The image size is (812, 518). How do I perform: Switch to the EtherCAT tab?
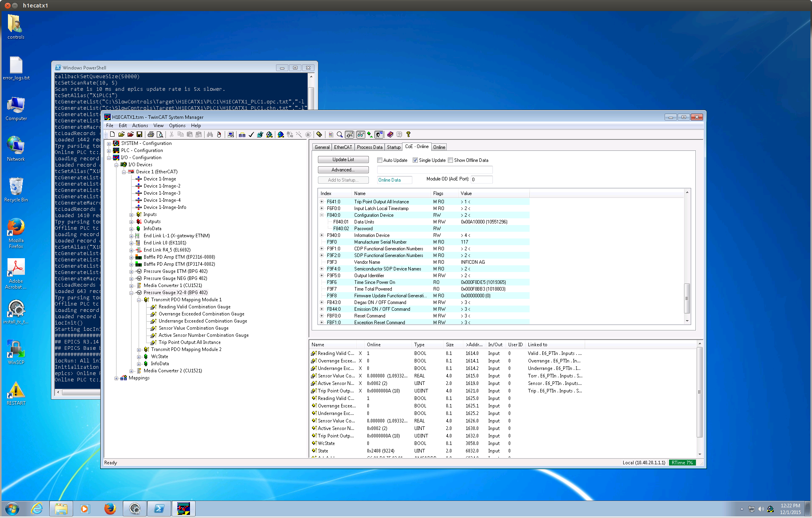click(343, 147)
